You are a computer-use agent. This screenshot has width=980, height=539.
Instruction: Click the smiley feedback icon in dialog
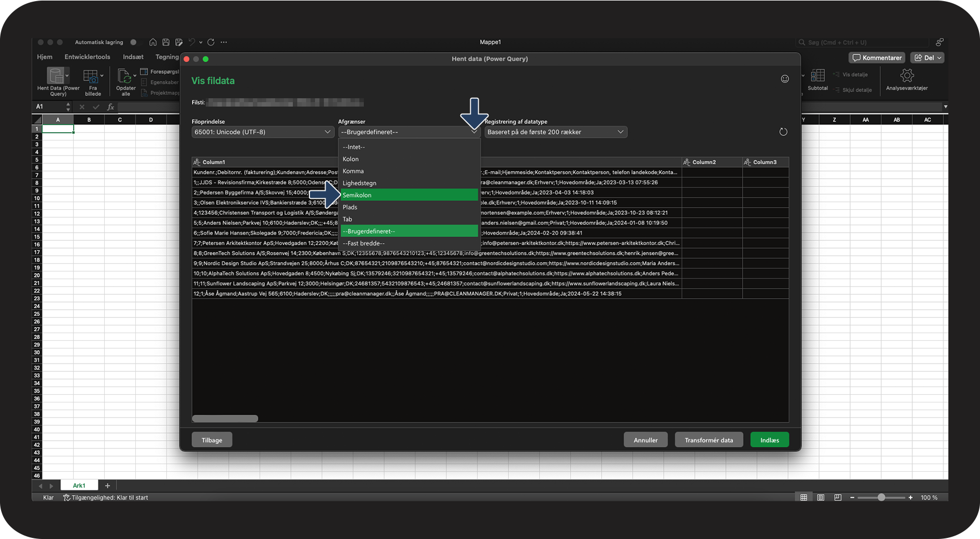pyautogui.click(x=785, y=79)
